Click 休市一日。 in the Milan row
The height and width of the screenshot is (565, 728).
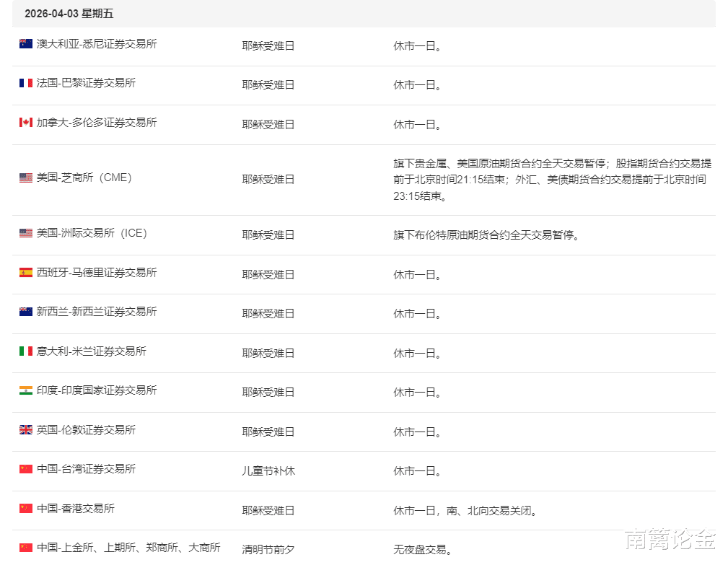coord(417,354)
